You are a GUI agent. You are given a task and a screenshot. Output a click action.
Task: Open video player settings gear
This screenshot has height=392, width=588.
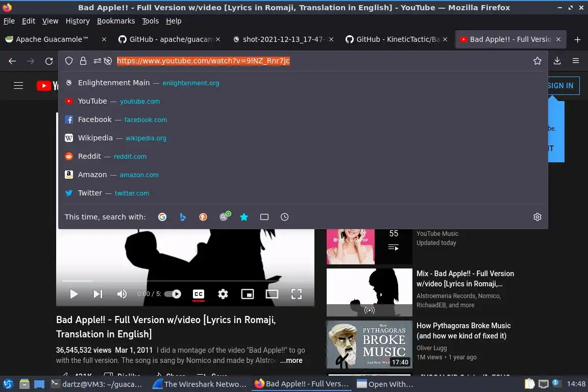point(223,294)
